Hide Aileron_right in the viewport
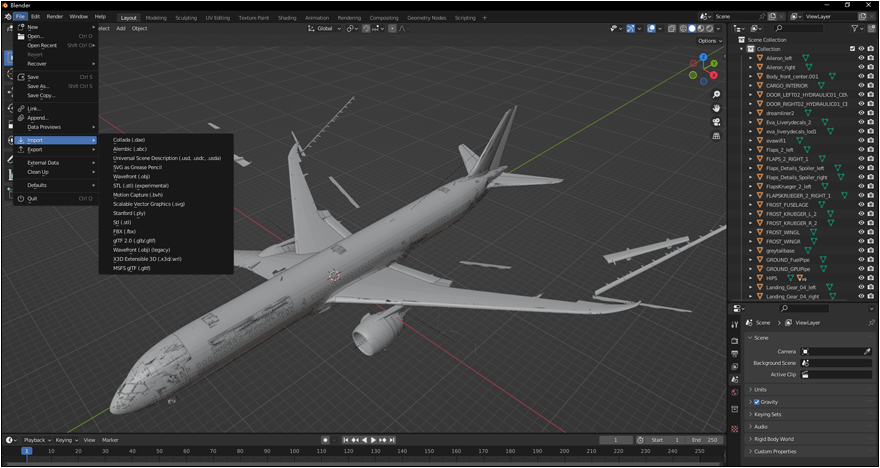The height and width of the screenshot is (468, 880). [x=861, y=67]
